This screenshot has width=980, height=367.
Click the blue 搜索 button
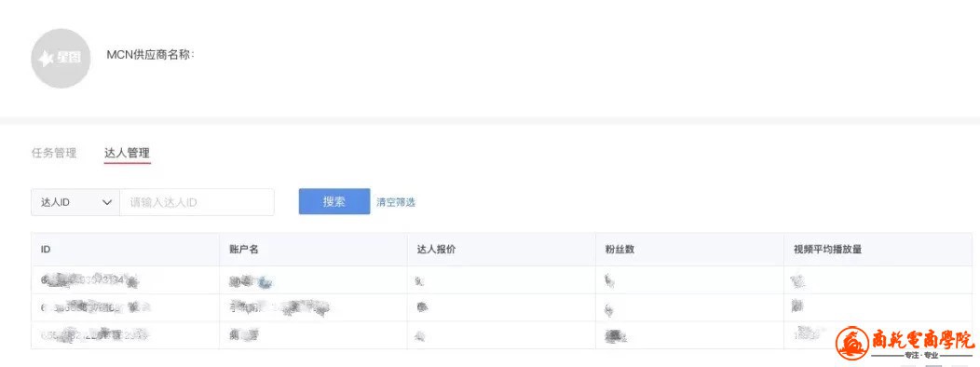tap(334, 202)
